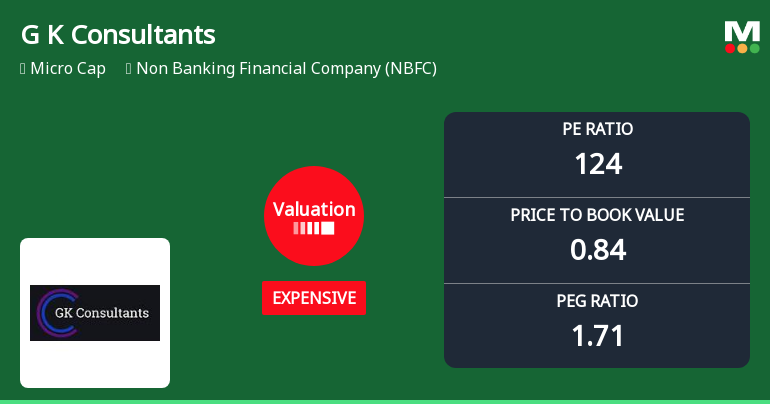Click the EXPENSIVE valuation badge
The width and height of the screenshot is (770, 404).
click(314, 298)
